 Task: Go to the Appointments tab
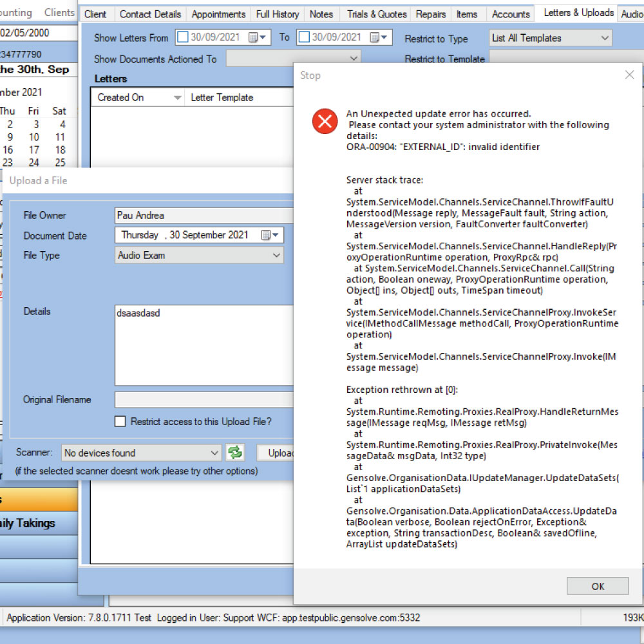(x=218, y=14)
